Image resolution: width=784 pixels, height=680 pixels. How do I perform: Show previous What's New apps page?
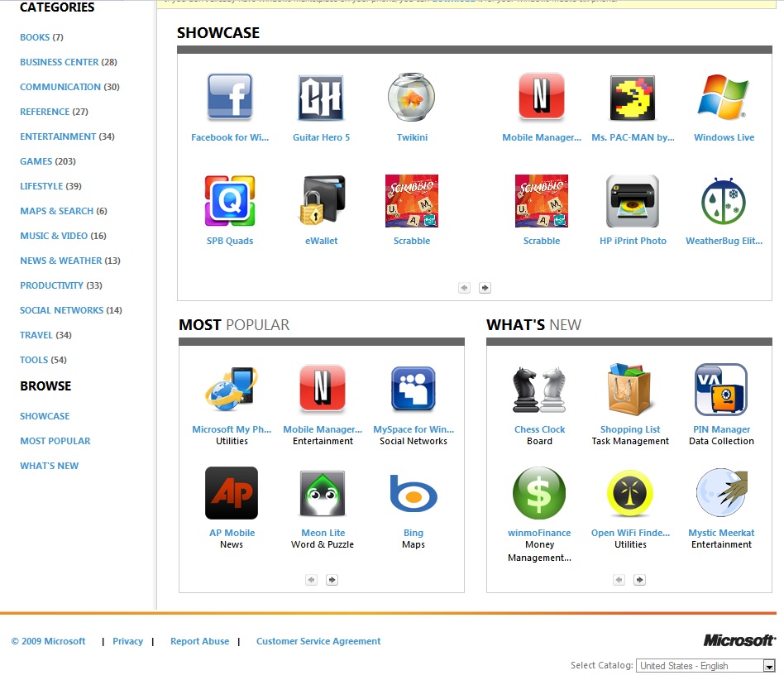(x=619, y=580)
